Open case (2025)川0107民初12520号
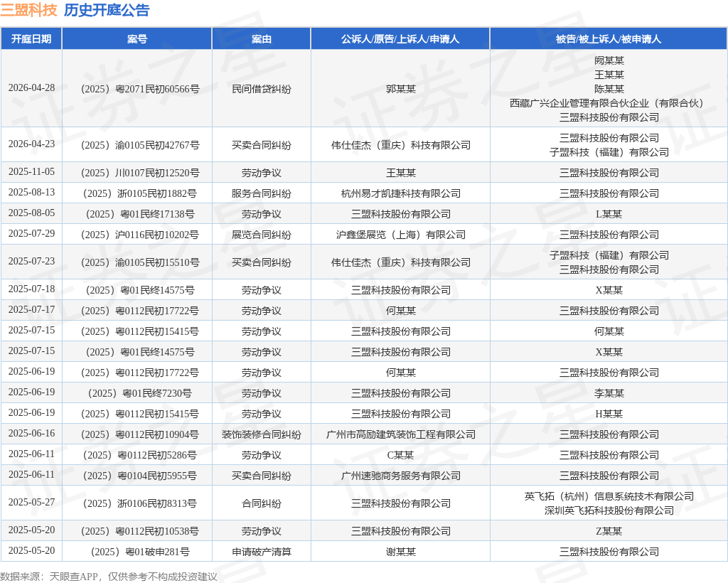This screenshot has width=728, height=583. coord(140,173)
